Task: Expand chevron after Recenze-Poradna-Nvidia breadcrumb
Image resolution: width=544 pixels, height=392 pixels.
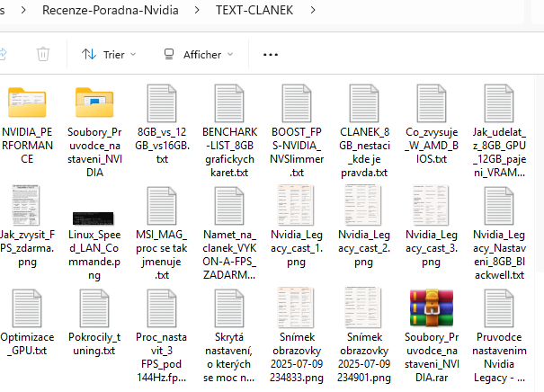Action: (x=197, y=10)
